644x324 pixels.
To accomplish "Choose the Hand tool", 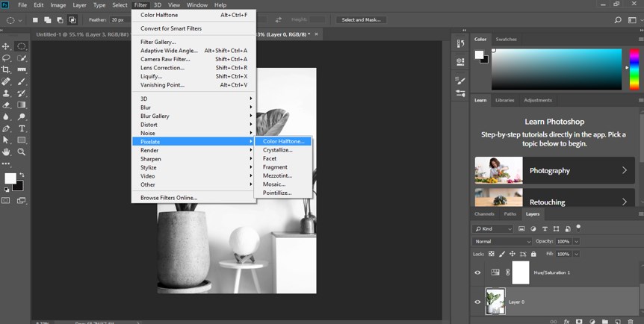I will pos(6,152).
